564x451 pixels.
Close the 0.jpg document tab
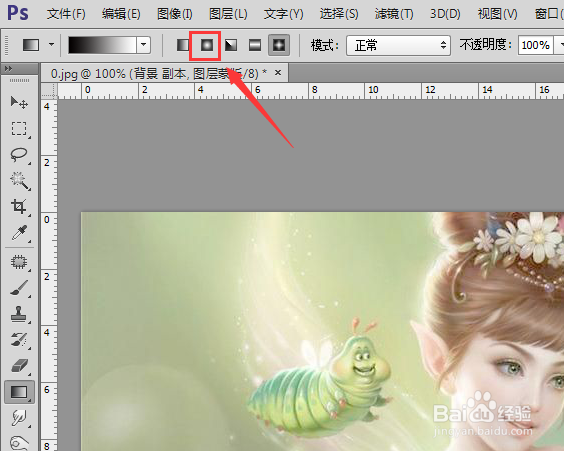pyautogui.click(x=278, y=73)
